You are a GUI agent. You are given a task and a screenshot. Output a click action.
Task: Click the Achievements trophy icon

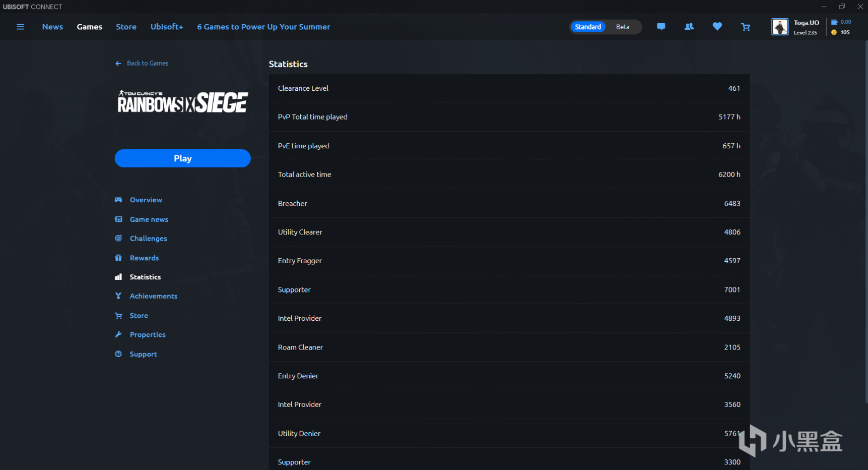pyautogui.click(x=118, y=296)
